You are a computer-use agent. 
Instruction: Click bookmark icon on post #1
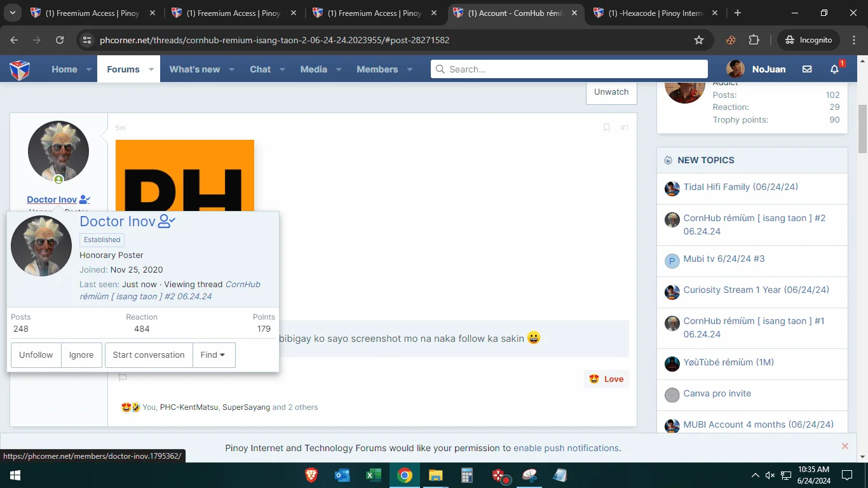click(607, 128)
